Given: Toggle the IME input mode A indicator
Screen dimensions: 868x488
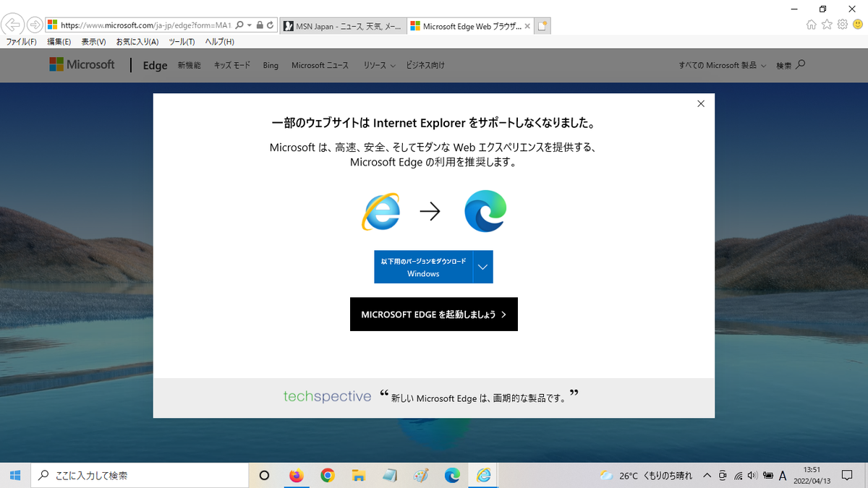Looking at the screenshot, I should 783,475.
